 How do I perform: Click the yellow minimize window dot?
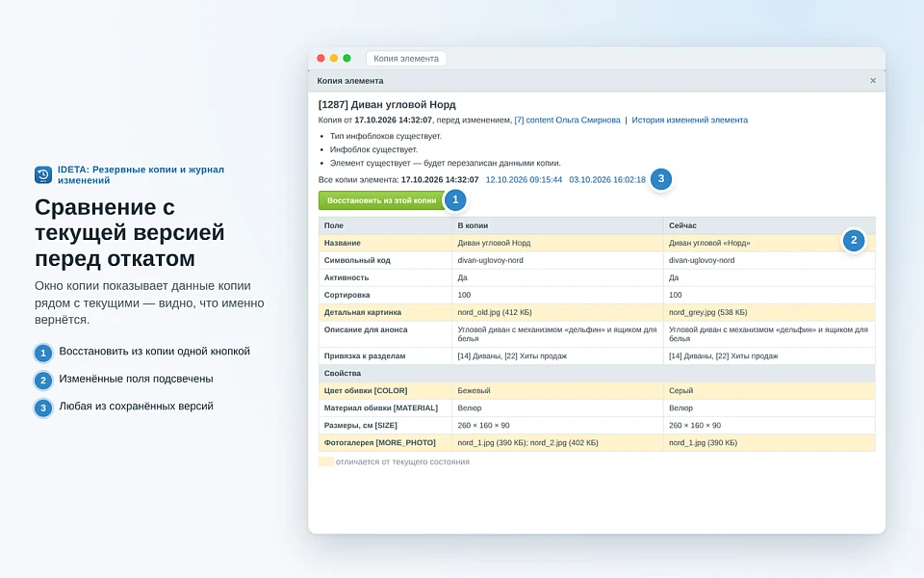coord(334,58)
